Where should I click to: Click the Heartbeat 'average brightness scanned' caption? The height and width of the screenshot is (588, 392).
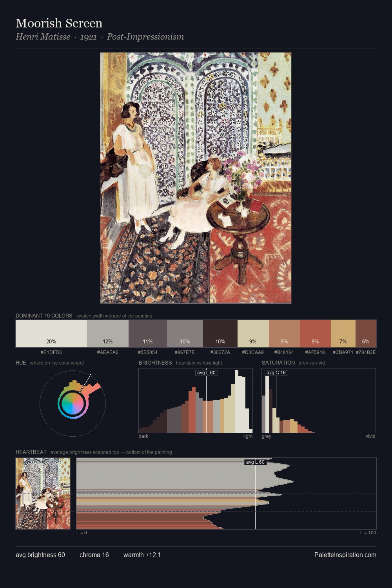click(111, 452)
